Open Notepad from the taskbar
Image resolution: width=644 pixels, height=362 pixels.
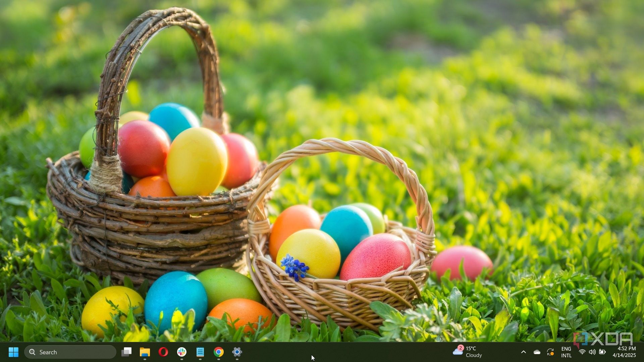pyautogui.click(x=200, y=352)
